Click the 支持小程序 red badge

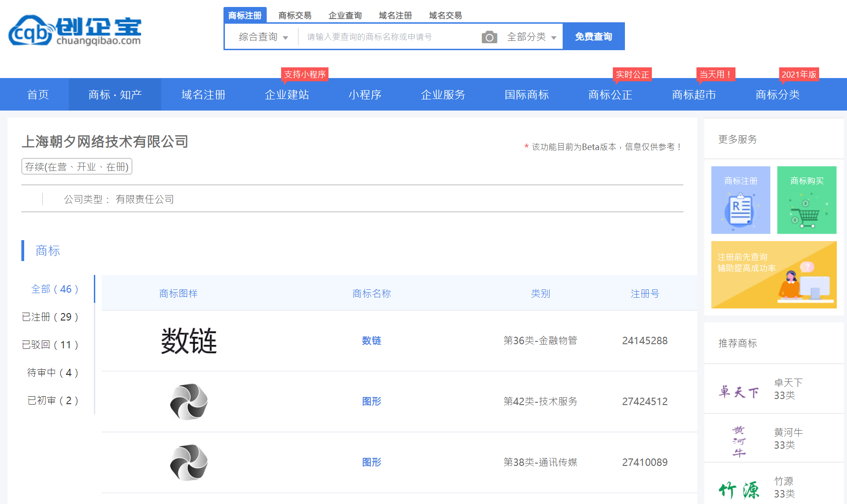tap(305, 74)
